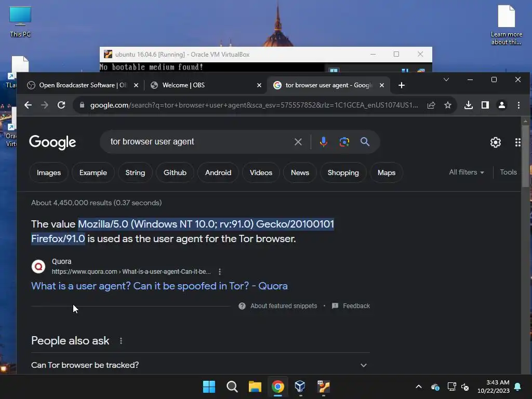This screenshot has width=532, height=399.
Task: Open People also ask options menu
Action: [121, 341]
